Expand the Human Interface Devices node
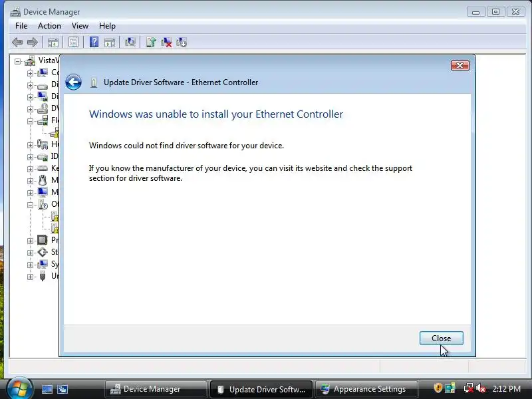 click(x=30, y=145)
